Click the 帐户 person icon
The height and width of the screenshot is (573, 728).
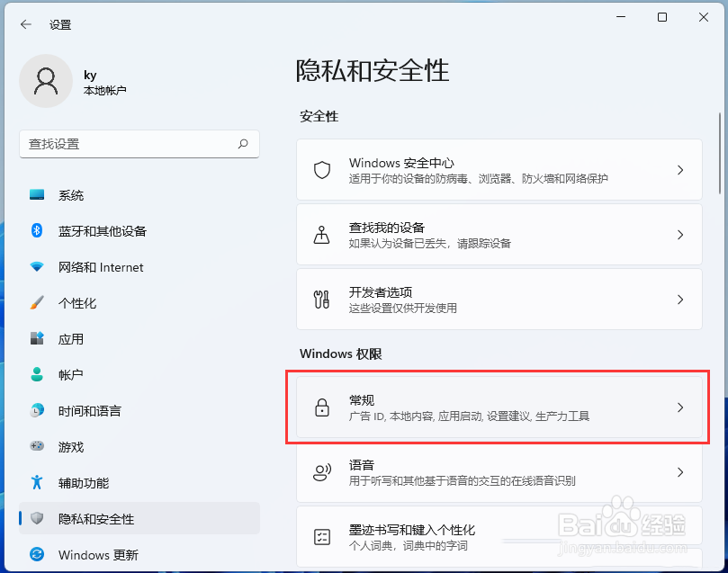[x=37, y=374]
